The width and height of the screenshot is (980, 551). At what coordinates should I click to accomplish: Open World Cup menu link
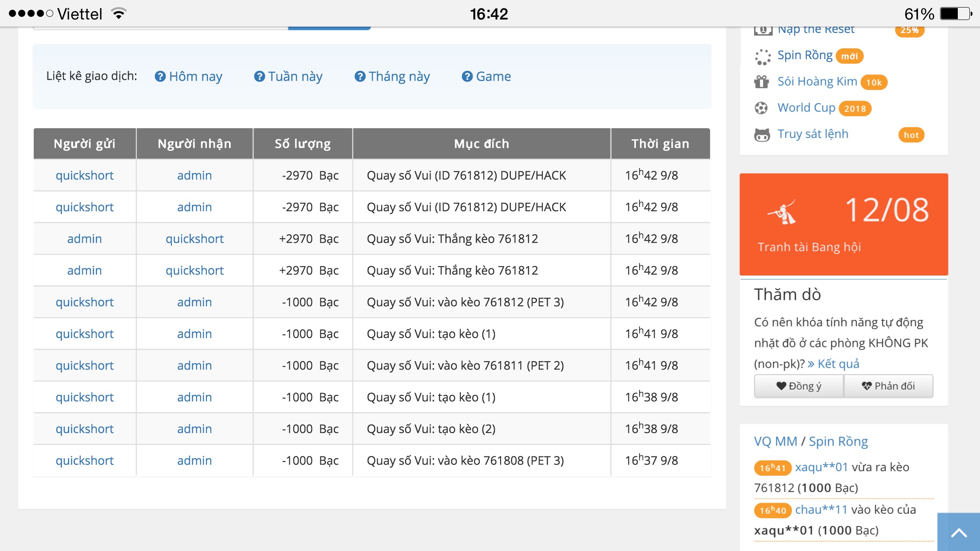(806, 108)
